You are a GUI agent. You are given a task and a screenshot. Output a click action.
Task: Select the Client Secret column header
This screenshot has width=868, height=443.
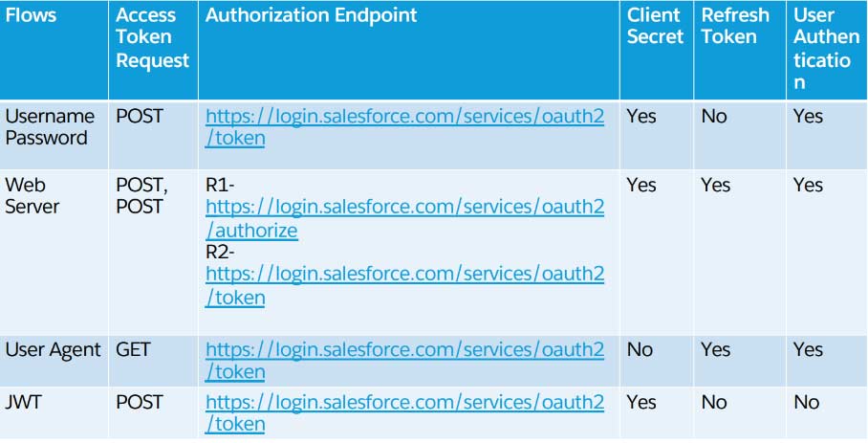655,27
